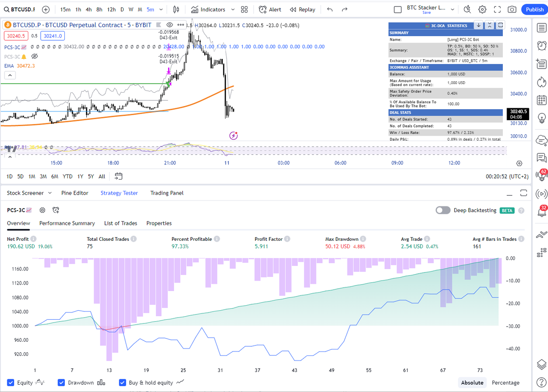This screenshot has width=548, height=392.
Task: Open the object tree layers icon
Action: pyautogui.click(x=542, y=364)
